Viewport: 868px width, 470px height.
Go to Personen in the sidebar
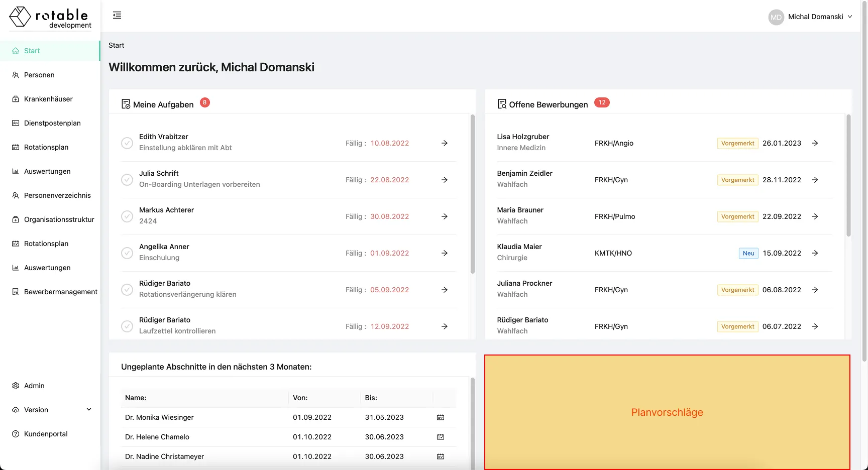pyautogui.click(x=39, y=75)
